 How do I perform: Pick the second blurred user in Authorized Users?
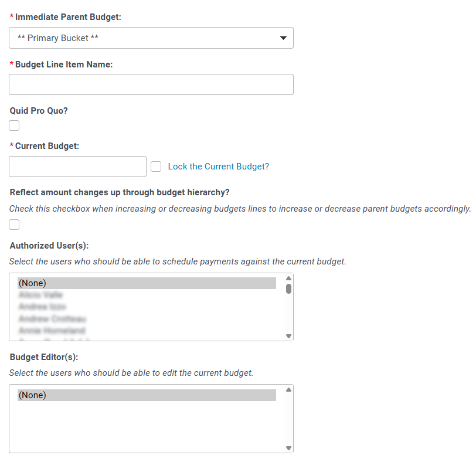pyautogui.click(x=147, y=307)
